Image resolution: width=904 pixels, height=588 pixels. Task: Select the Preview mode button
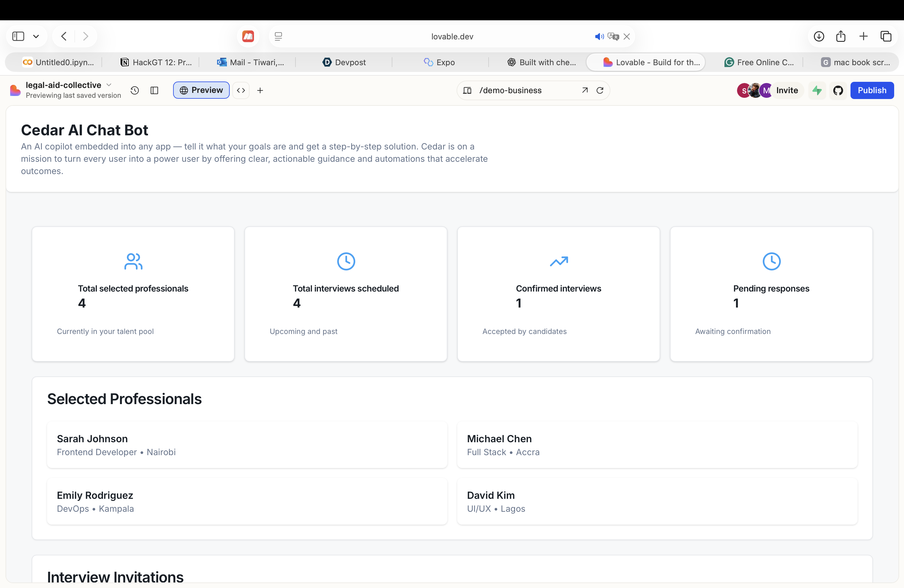[201, 90]
